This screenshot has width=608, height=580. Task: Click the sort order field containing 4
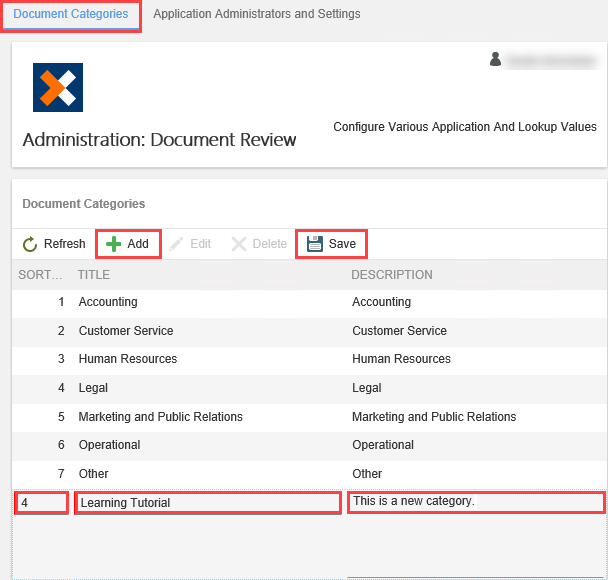coord(42,503)
